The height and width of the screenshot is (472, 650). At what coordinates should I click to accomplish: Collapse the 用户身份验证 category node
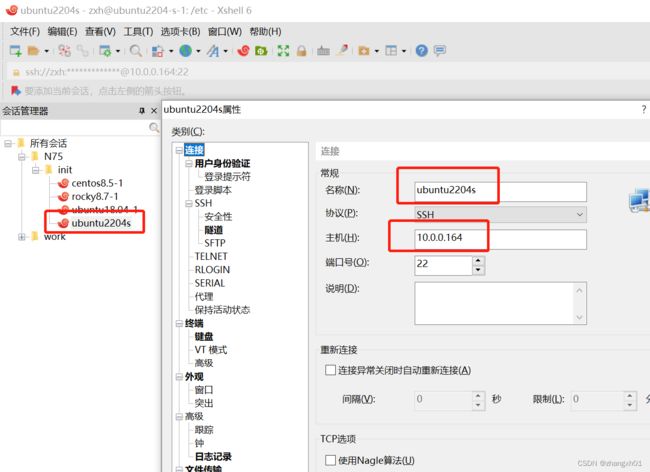pyautogui.click(x=189, y=163)
